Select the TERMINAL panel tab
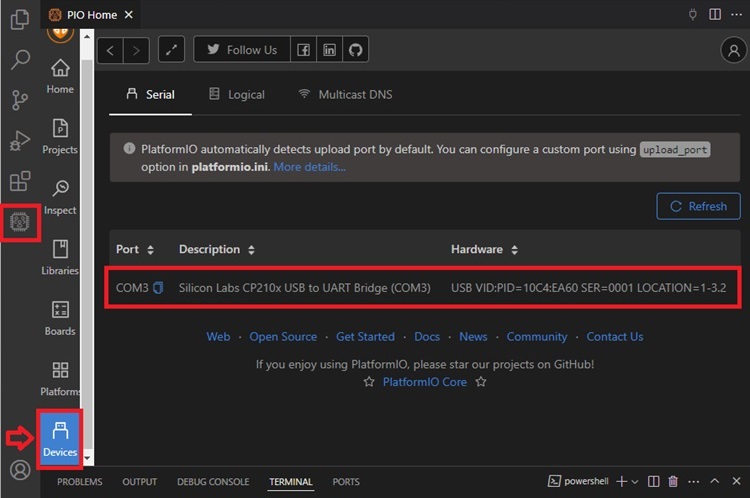Image resolution: width=750 pixels, height=498 pixels. pyautogui.click(x=290, y=482)
